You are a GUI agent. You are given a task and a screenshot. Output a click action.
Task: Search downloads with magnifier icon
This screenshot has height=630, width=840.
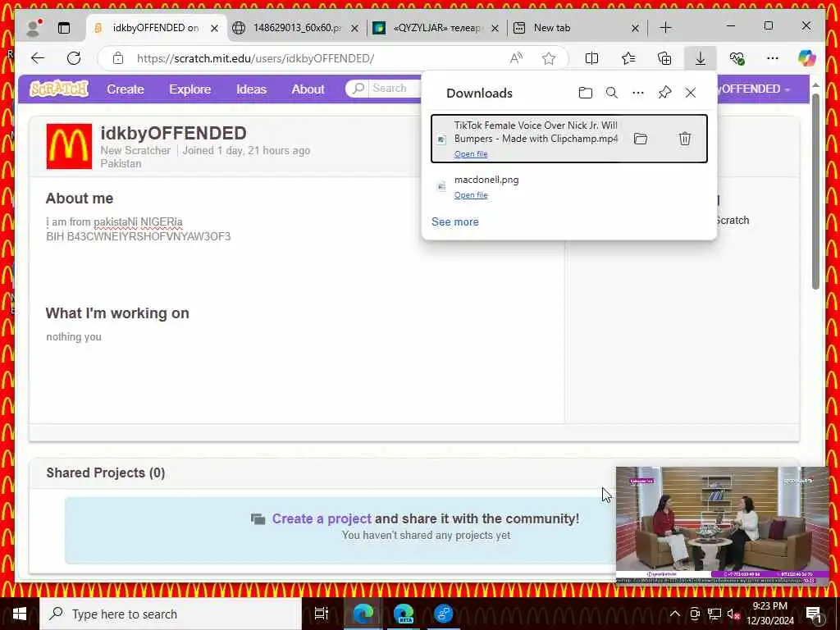611,93
